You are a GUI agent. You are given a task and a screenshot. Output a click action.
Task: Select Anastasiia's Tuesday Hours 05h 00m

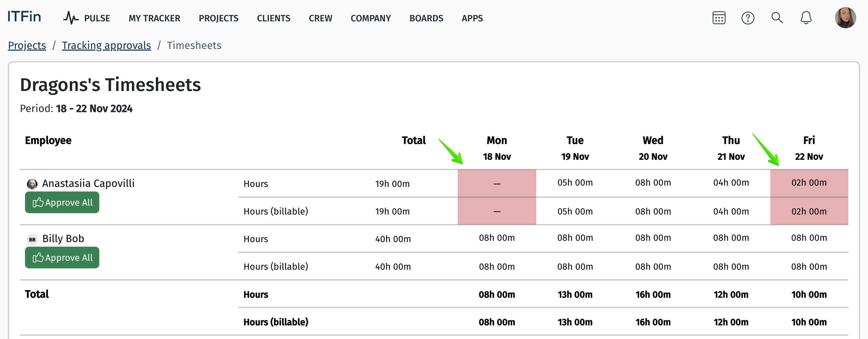click(x=575, y=182)
